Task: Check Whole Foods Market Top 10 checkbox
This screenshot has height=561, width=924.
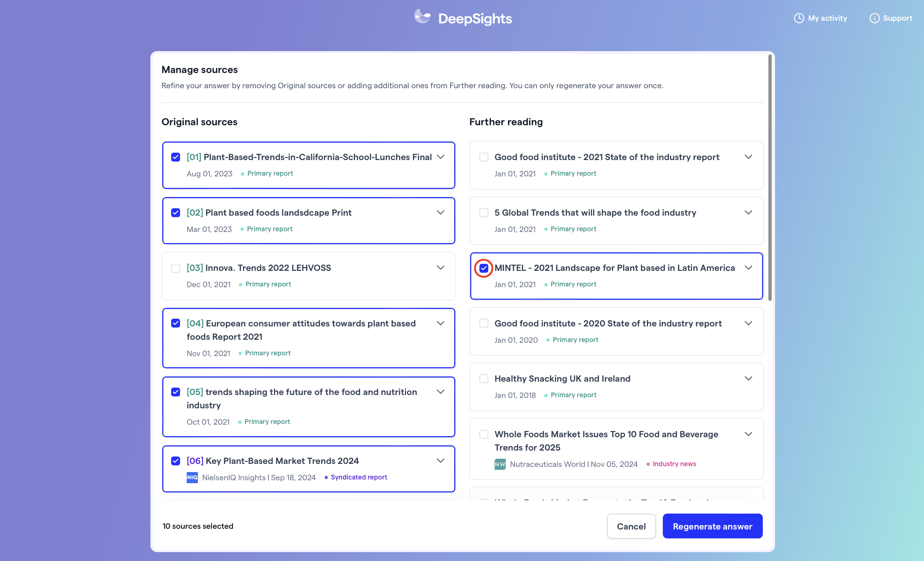Action: click(x=484, y=434)
